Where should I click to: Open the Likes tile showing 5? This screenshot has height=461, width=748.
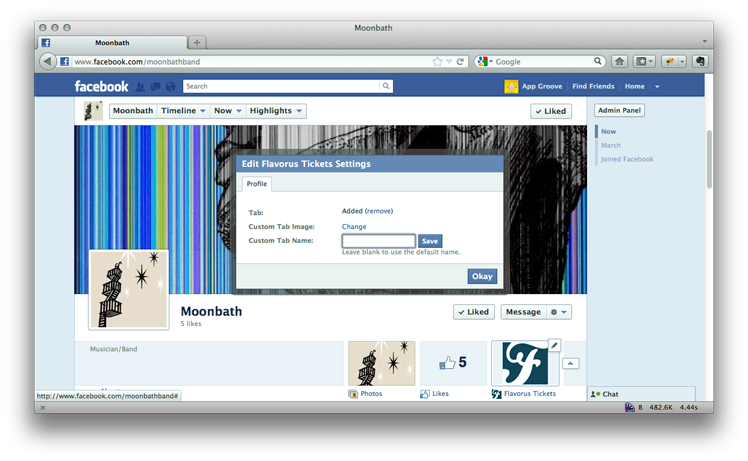pyautogui.click(x=453, y=363)
